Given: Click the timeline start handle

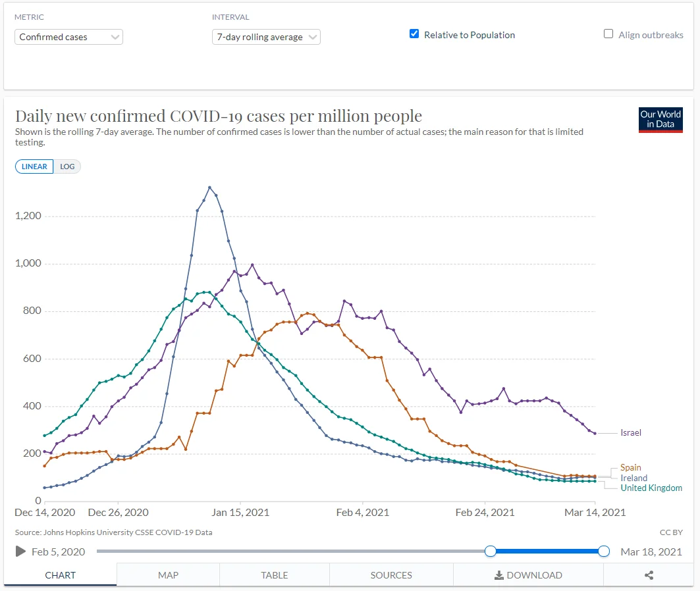Looking at the screenshot, I should [x=491, y=552].
